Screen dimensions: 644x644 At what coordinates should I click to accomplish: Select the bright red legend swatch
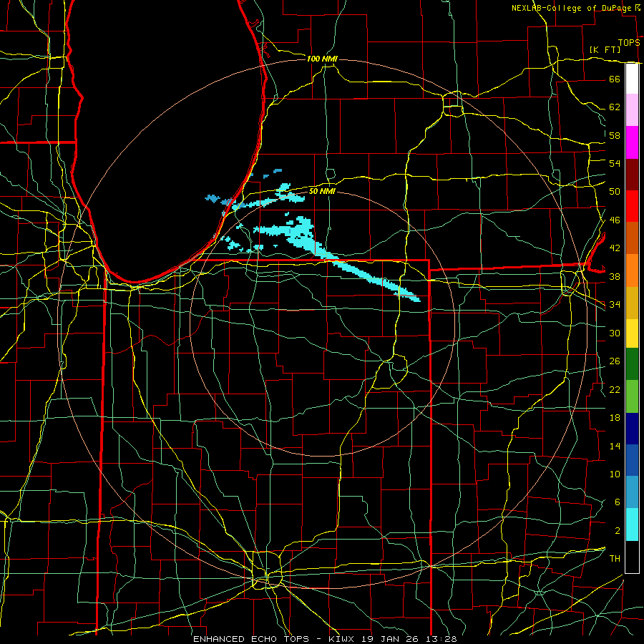coord(632,206)
